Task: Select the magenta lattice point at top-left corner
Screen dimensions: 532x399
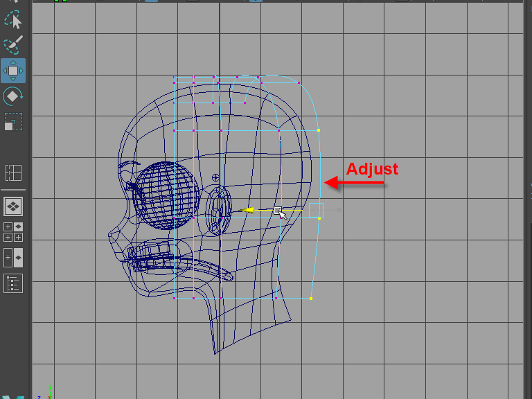Action: (175, 78)
